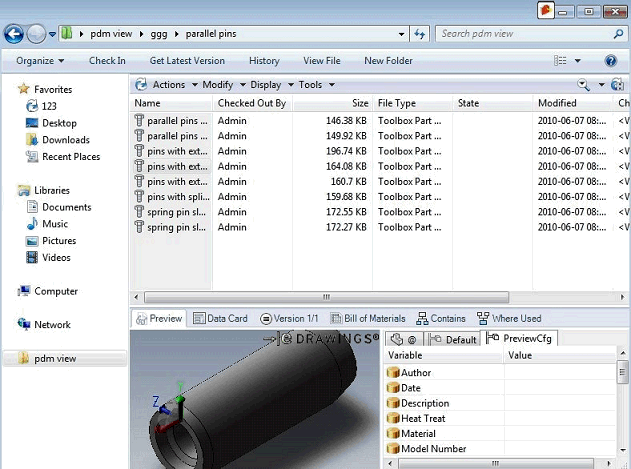Expand the Organize dropdown menu
631x469 pixels.
point(39,61)
